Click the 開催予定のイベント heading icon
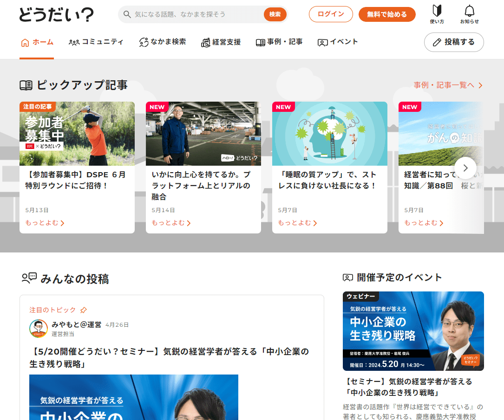Viewport: 504px width, 420px height. [348, 278]
